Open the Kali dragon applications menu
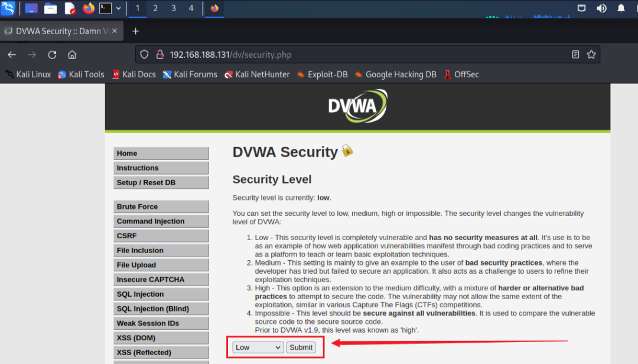 tap(8, 8)
